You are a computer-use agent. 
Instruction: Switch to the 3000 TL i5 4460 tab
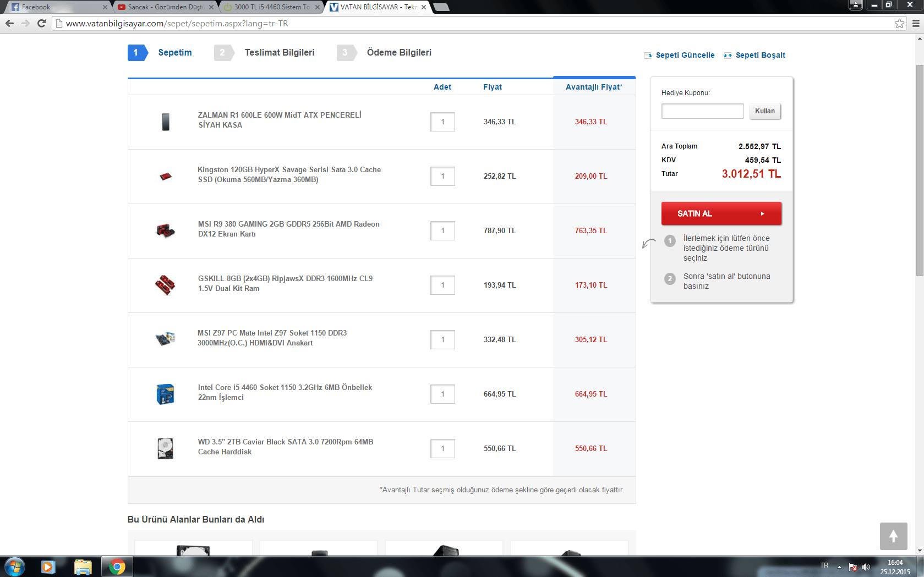click(x=270, y=7)
